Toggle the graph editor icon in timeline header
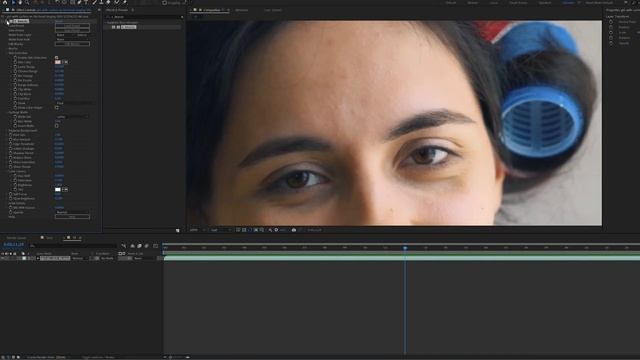Screen dimensions: 640x360 coord(156,246)
